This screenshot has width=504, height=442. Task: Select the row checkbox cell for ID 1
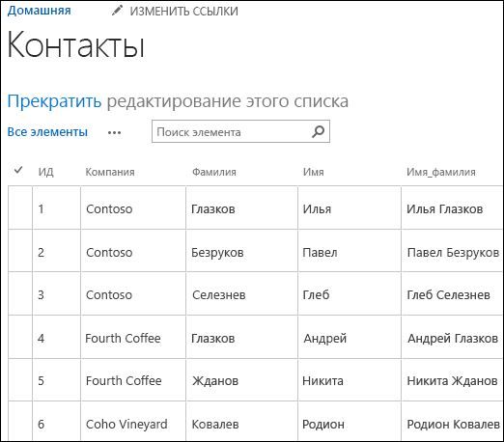coord(20,207)
